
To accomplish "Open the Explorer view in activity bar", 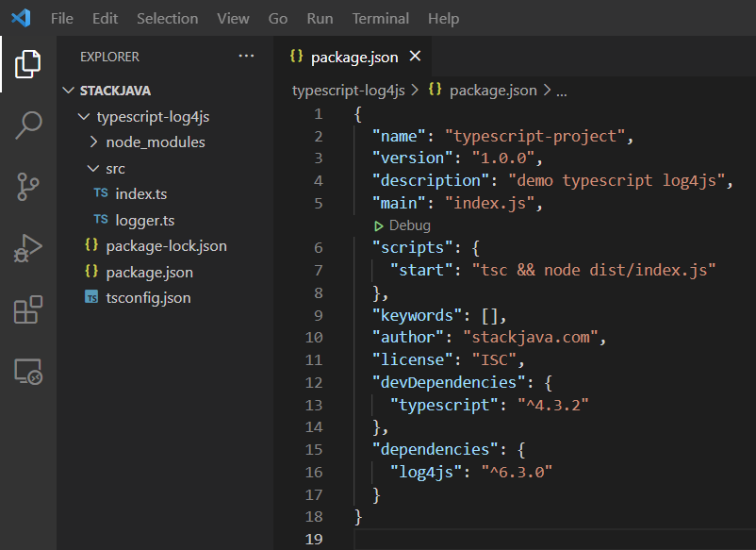I will coord(27,64).
